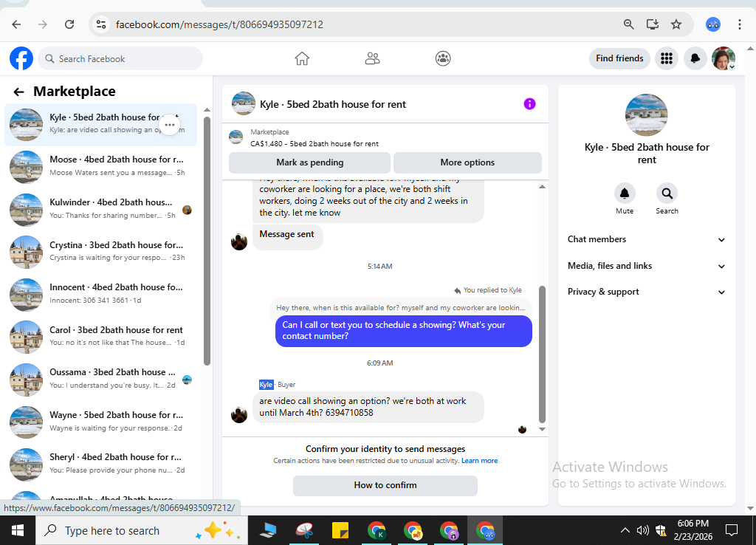Image resolution: width=756 pixels, height=545 pixels.
Task: Show hidden system tray icons
Action: (x=625, y=530)
